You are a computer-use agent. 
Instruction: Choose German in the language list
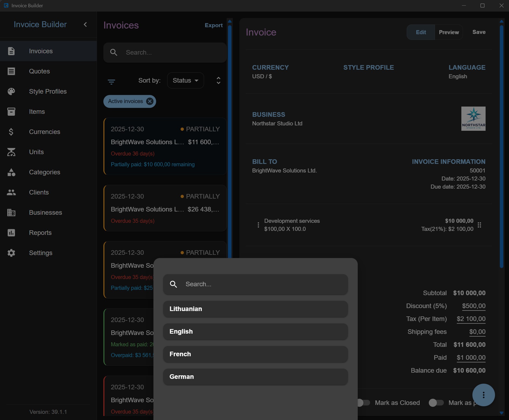pos(255,377)
